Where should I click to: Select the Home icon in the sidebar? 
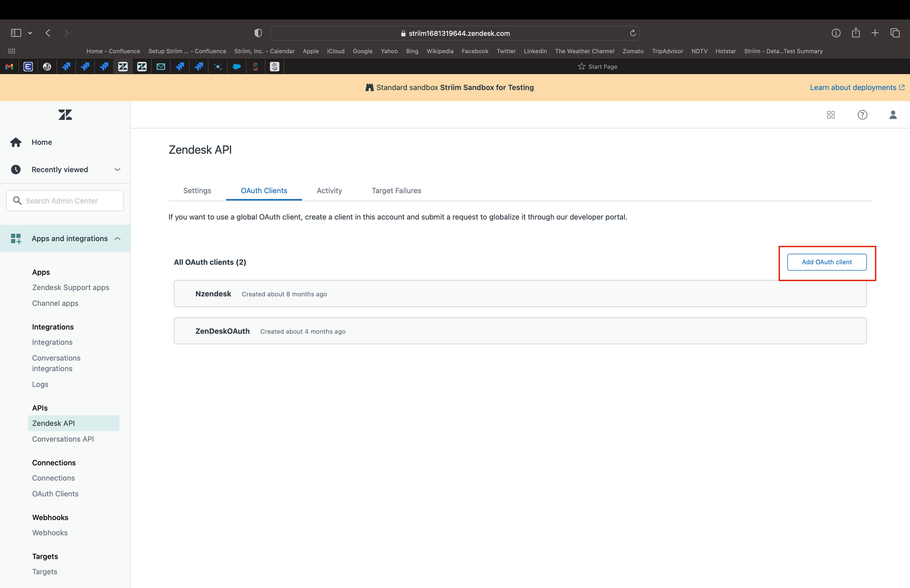[x=16, y=142]
